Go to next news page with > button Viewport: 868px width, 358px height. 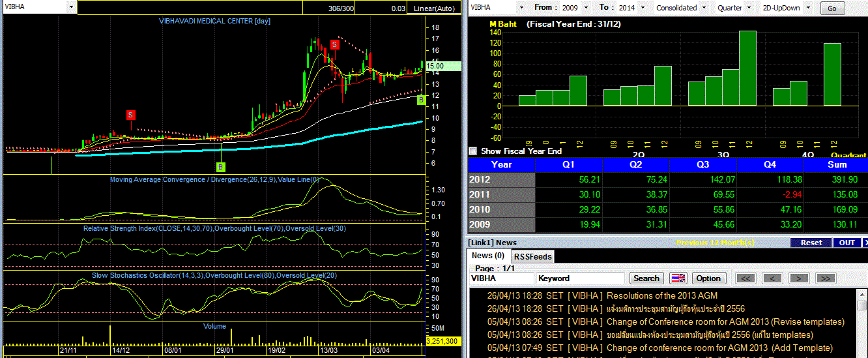coord(798,278)
